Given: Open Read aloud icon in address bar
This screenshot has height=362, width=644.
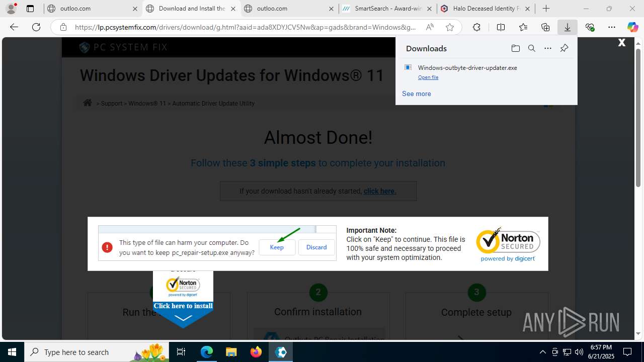Looking at the screenshot, I should coord(430,27).
